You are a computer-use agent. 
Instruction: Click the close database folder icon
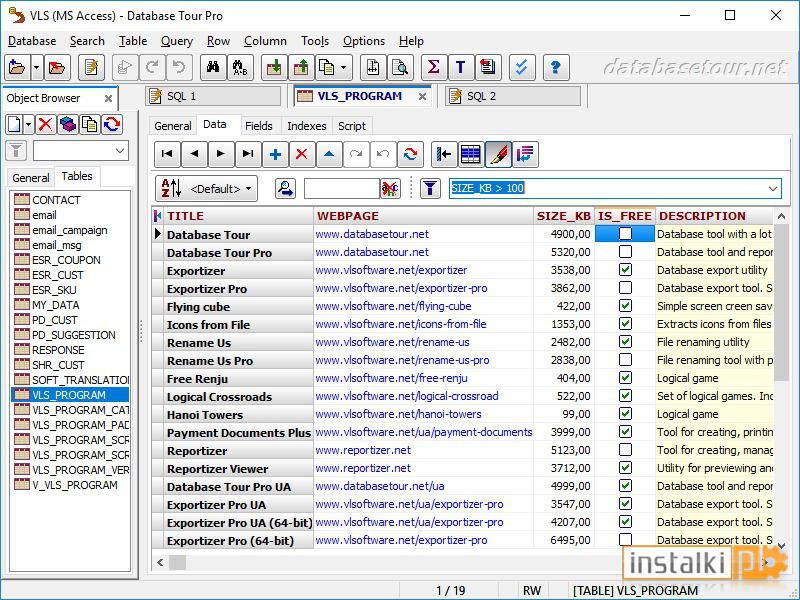tap(57, 67)
